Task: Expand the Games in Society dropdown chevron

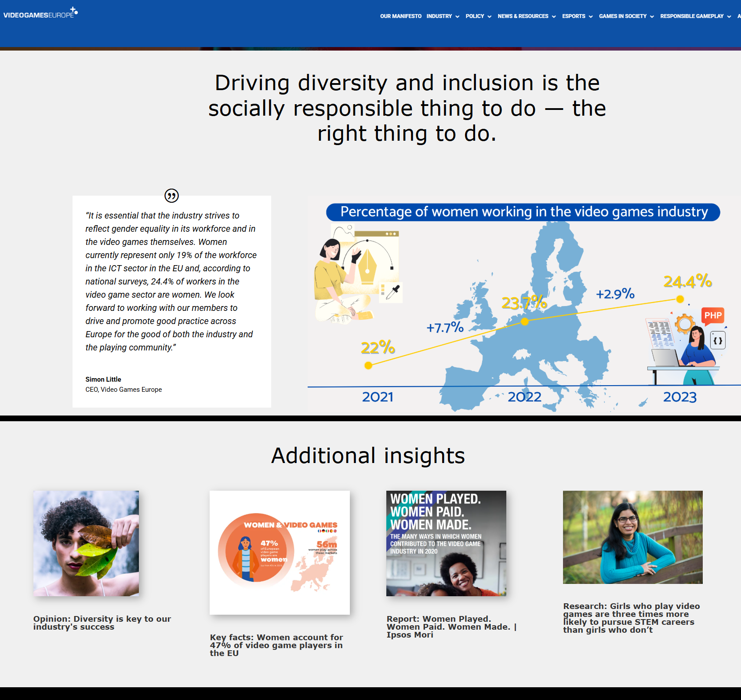Action: click(652, 17)
